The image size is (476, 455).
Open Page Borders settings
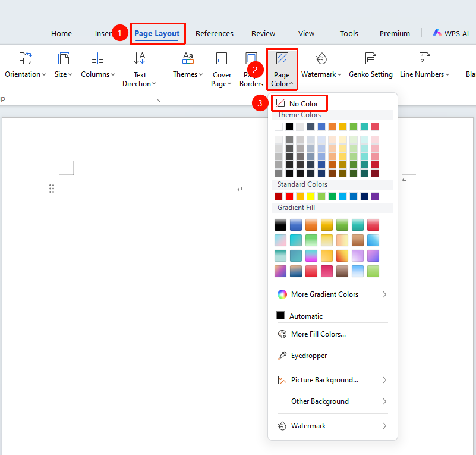[251, 70]
